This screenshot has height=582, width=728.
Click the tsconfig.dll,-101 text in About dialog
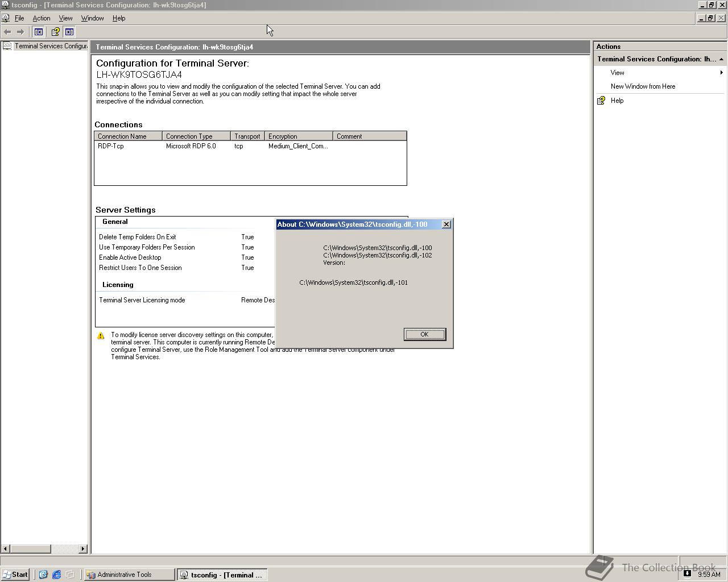(x=354, y=282)
